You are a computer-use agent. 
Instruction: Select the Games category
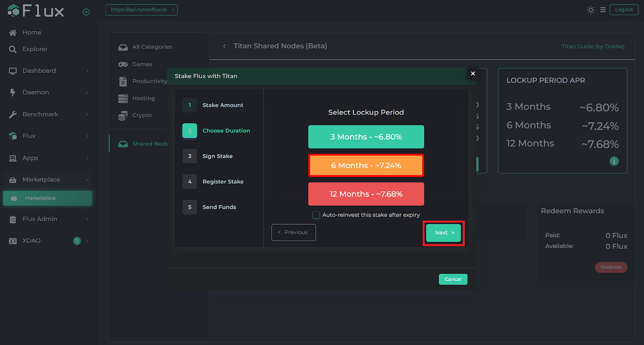point(142,64)
